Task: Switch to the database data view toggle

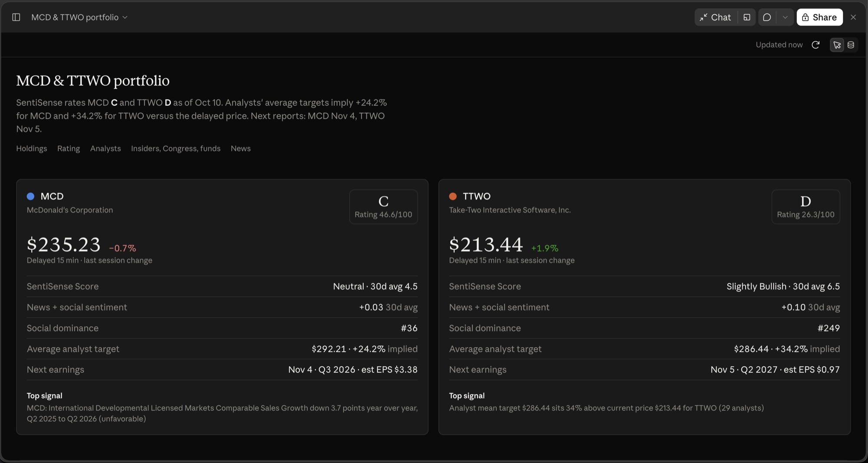Action: pyautogui.click(x=851, y=45)
